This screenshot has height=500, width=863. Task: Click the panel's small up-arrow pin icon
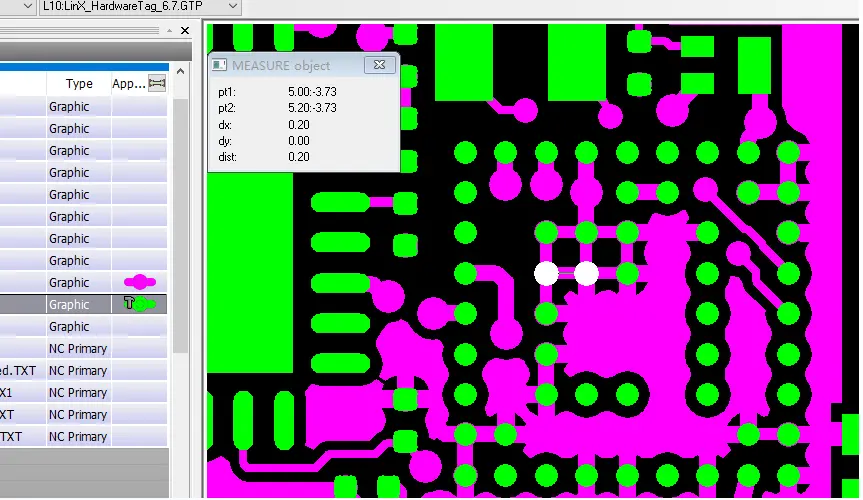pyautogui.click(x=170, y=31)
